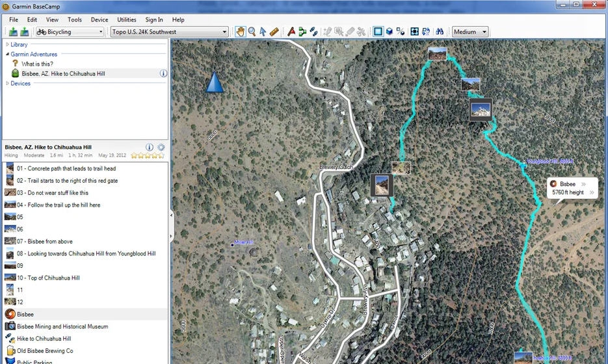
Task: Select 'Old Bisbee Brewing Co' list item
Action: pyautogui.click(x=85, y=351)
